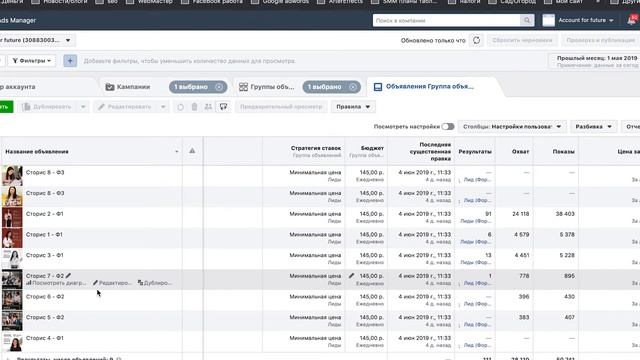This screenshot has width=640, height=360.
Task: Click the reach value "778"
Action: point(524,276)
